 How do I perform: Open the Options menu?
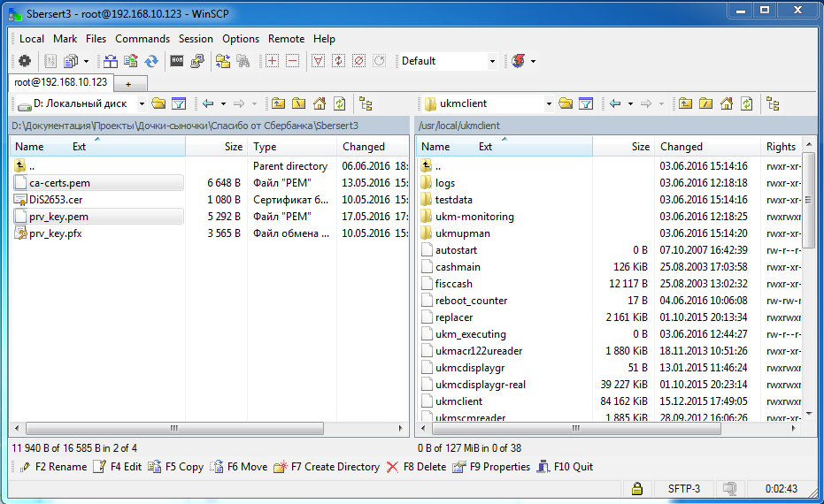coord(241,39)
